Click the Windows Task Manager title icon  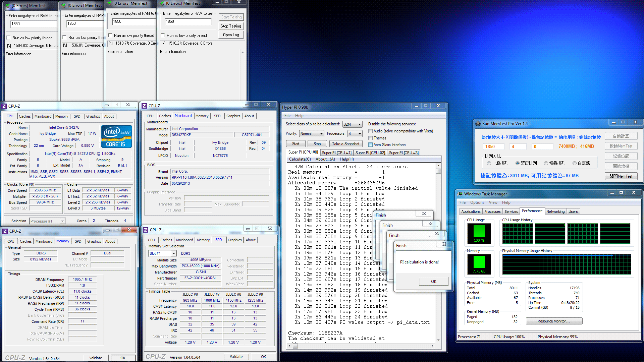pyautogui.click(x=460, y=194)
